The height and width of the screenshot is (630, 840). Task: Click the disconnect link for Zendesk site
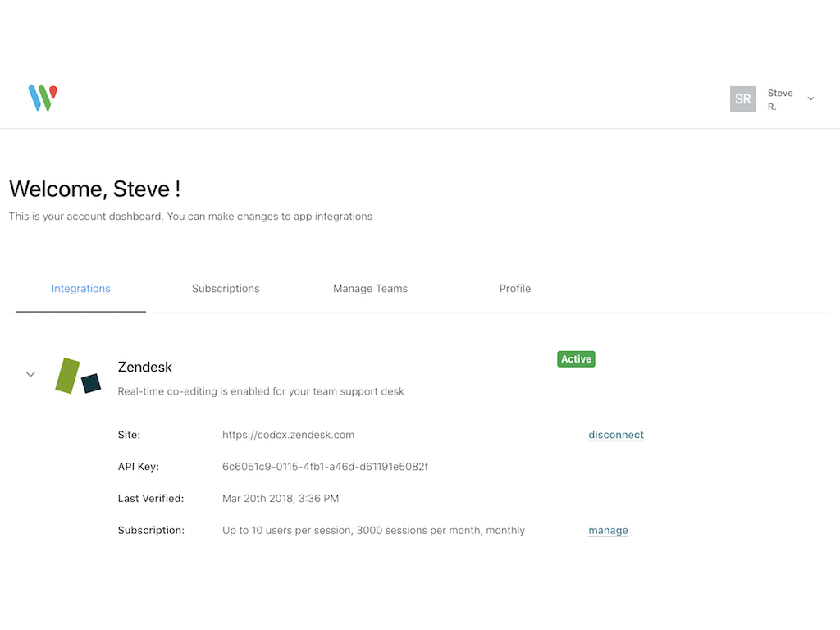[616, 435]
